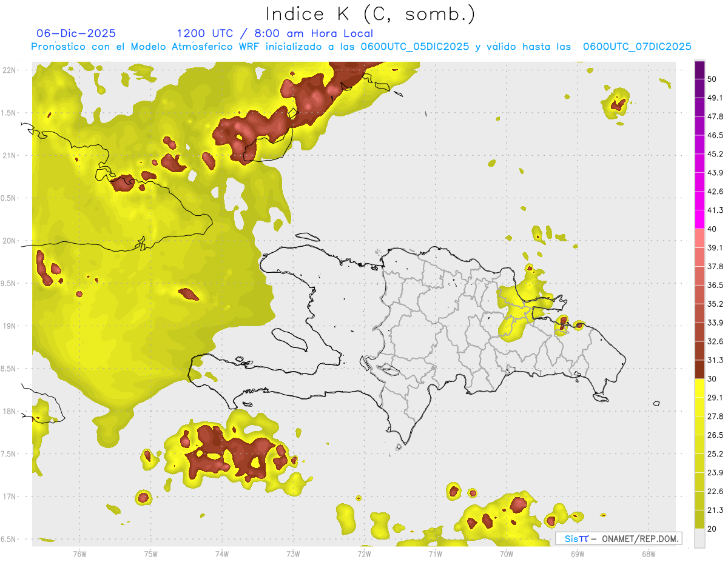Click the 68W longitude label
Image resolution: width=728 pixels, height=562 pixels.
(649, 553)
